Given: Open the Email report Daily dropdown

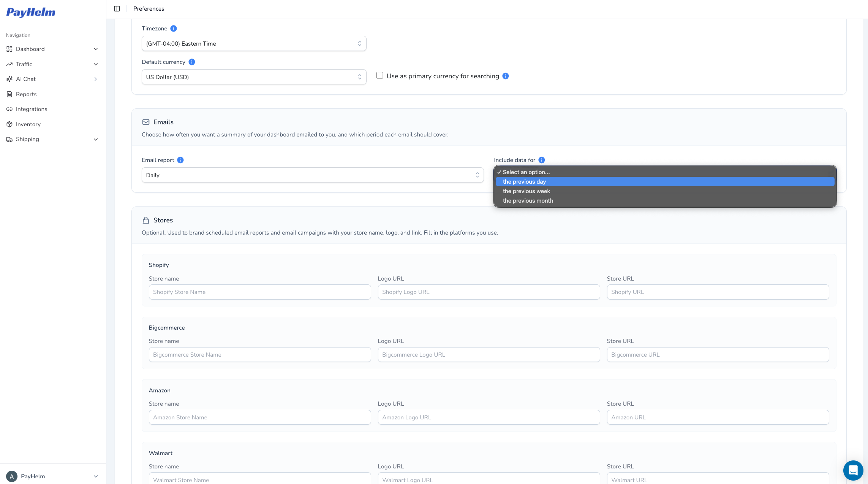Looking at the screenshot, I should tap(313, 175).
